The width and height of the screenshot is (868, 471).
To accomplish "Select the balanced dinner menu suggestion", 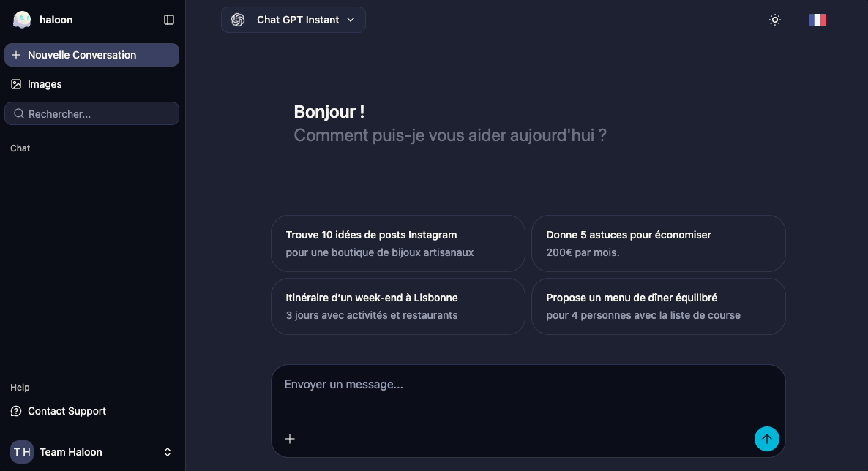I will click(x=658, y=306).
